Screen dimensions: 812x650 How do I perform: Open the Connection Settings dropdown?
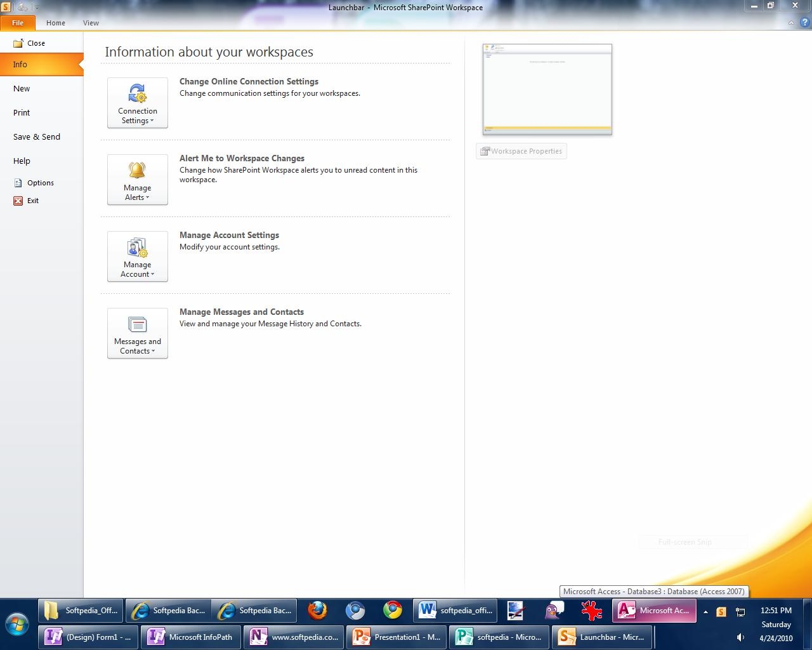point(138,103)
